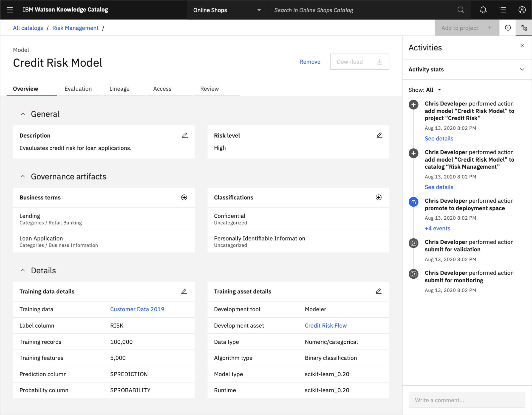This screenshot has width=532, height=415.
Task: Open the Customer Data 2019 link
Action: point(137,309)
